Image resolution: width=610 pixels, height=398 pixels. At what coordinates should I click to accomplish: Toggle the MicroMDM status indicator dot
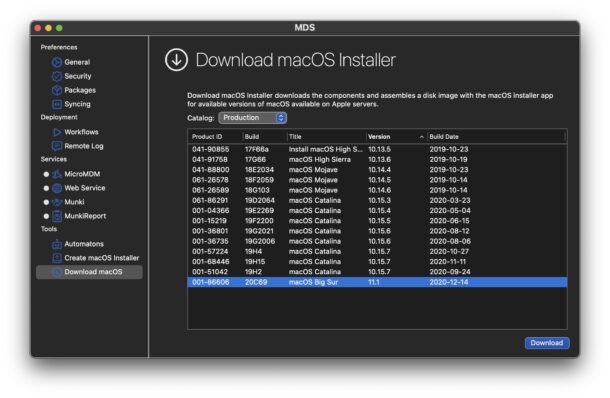click(46, 174)
